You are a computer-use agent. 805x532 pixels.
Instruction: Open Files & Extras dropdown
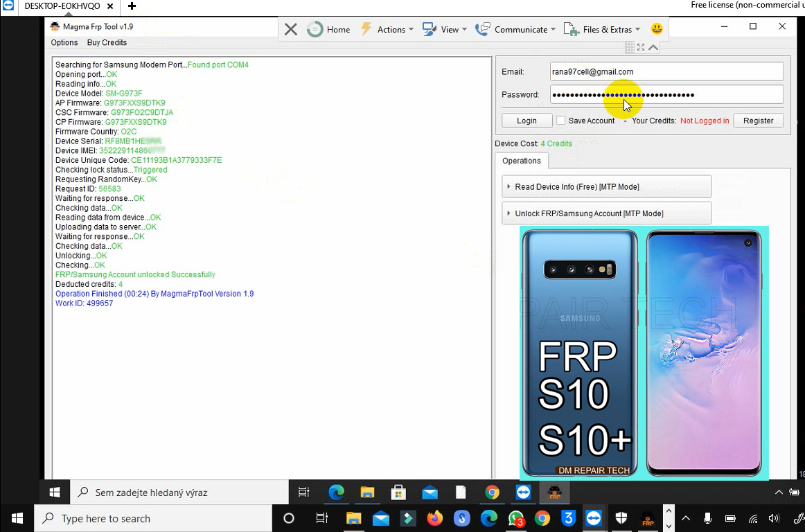coord(602,29)
